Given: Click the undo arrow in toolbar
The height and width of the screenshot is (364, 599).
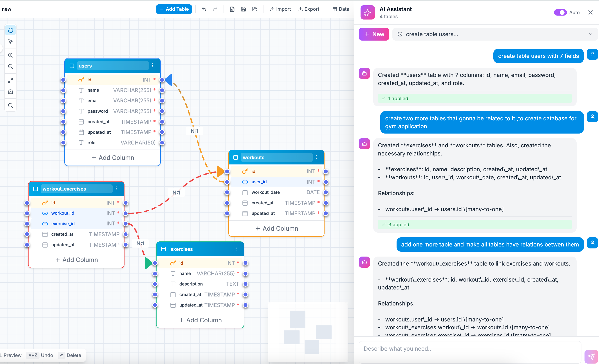Looking at the screenshot, I should [204, 9].
